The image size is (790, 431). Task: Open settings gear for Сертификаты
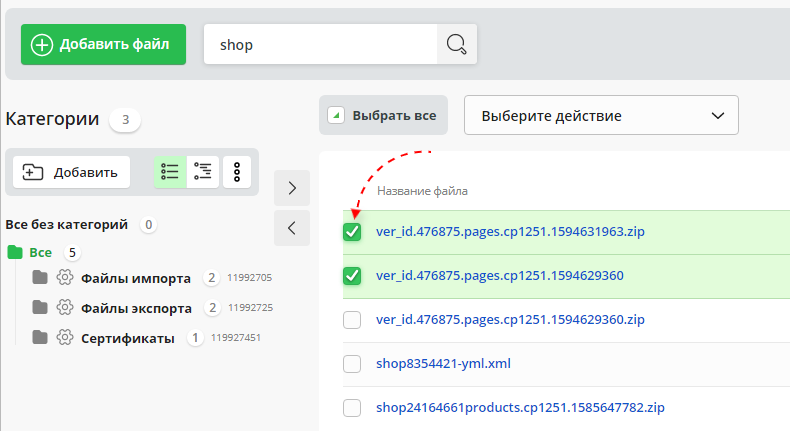[65, 338]
